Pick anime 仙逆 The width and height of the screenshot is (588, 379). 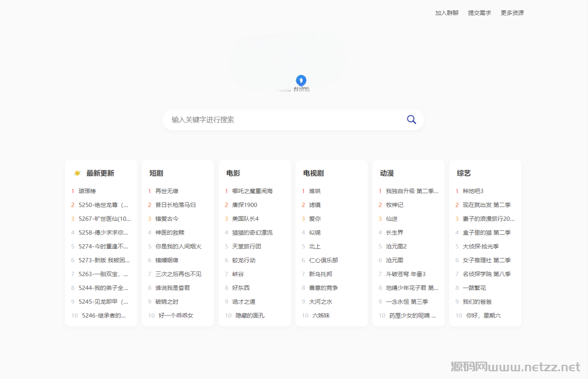[392, 219]
